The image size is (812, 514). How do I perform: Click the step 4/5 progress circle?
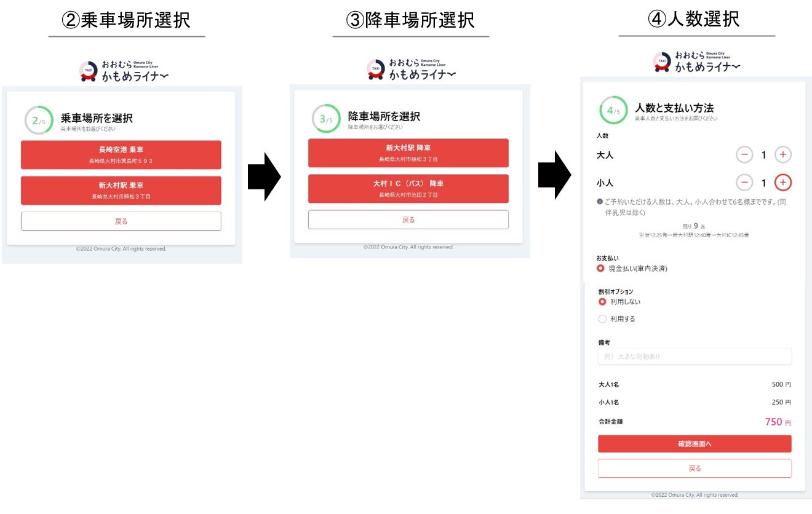pyautogui.click(x=613, y=111)
